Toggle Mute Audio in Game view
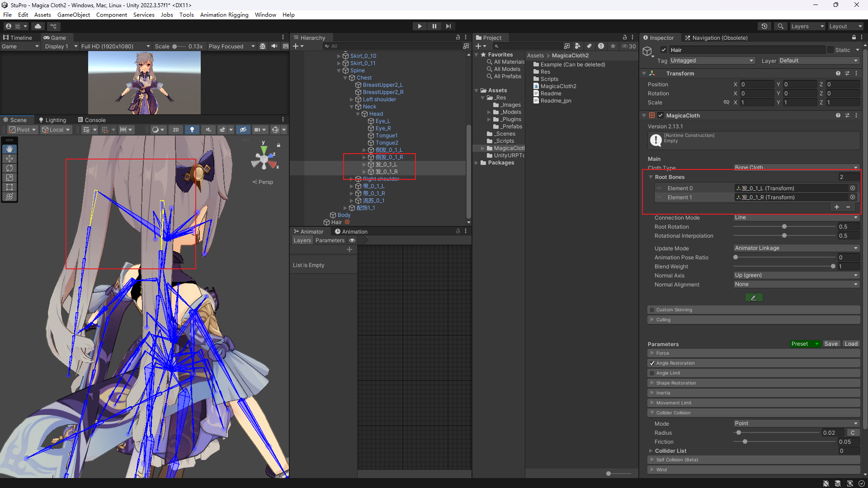Screen dimensions: 868x488 point(274,46)
